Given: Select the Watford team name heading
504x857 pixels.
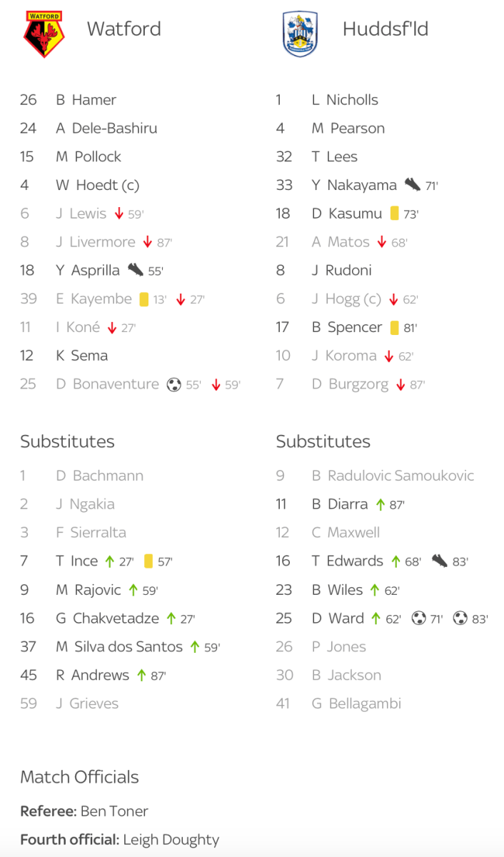Looking at the screenshot, I should point(124,29).
